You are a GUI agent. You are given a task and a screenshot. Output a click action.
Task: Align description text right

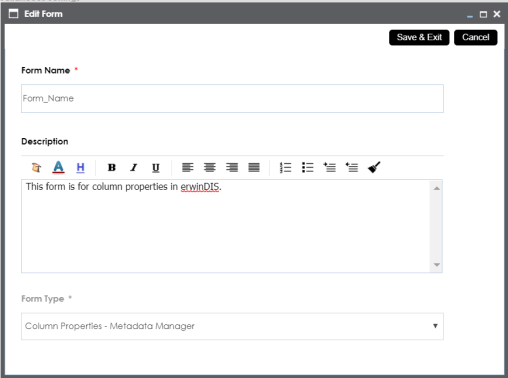(x=232, y=167)
